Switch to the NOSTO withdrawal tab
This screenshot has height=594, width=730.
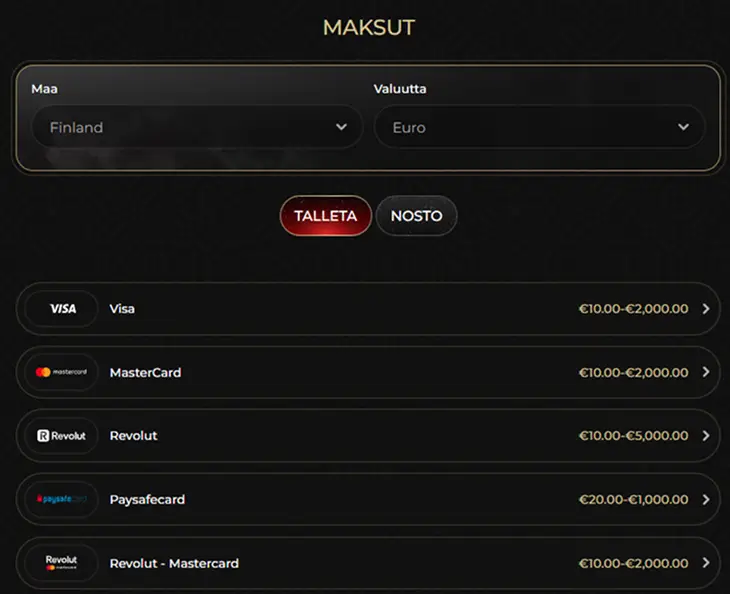click(x=416, y=216)
